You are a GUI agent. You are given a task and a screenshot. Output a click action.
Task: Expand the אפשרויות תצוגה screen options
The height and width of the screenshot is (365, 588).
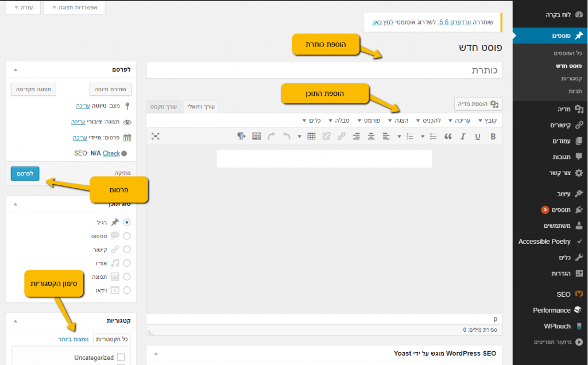coord(74,8)
